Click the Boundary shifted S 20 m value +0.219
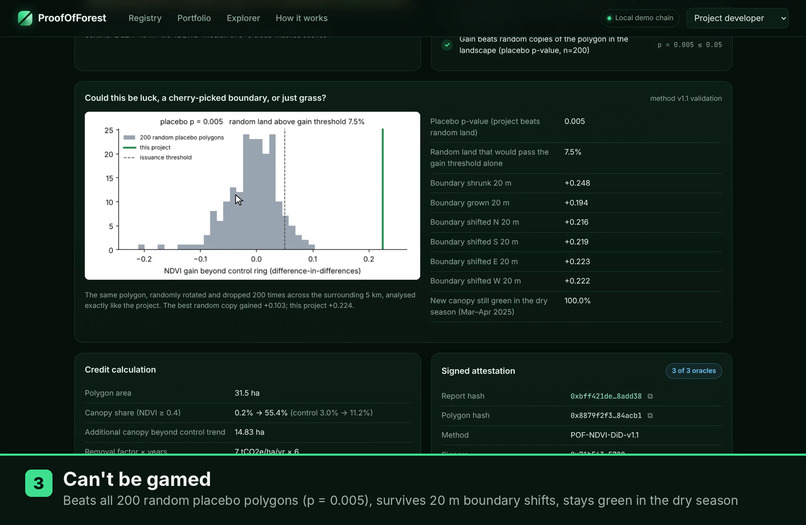Viewport: 806px width, 525px height. pyautogui.click(x=576, y=242)
